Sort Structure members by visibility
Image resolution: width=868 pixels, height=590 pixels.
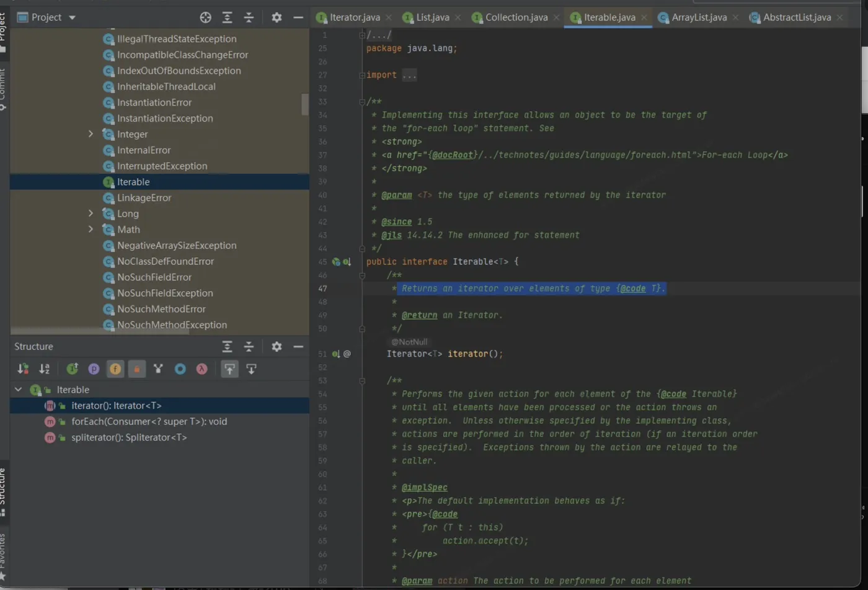point(24,369)
